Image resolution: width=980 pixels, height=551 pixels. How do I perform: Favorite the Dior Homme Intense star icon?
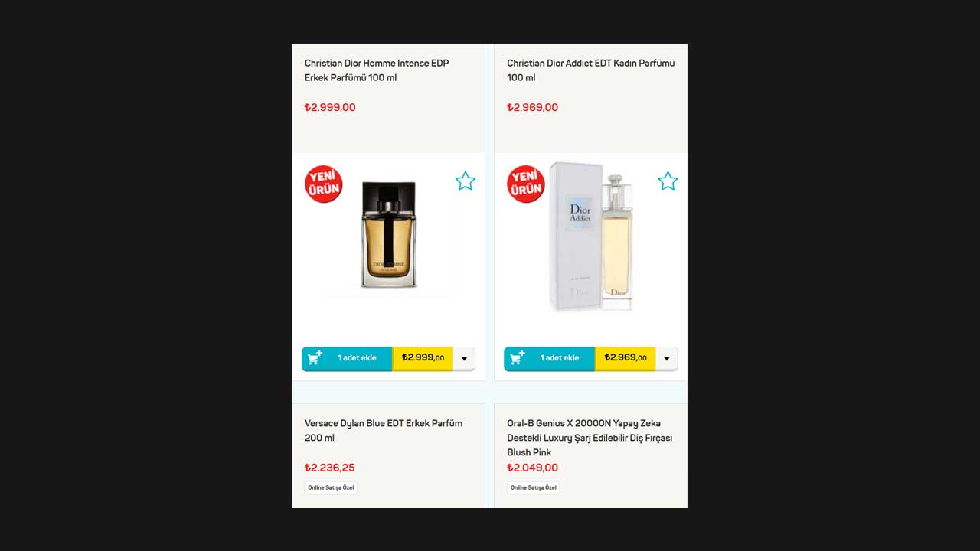pos(465,181)
